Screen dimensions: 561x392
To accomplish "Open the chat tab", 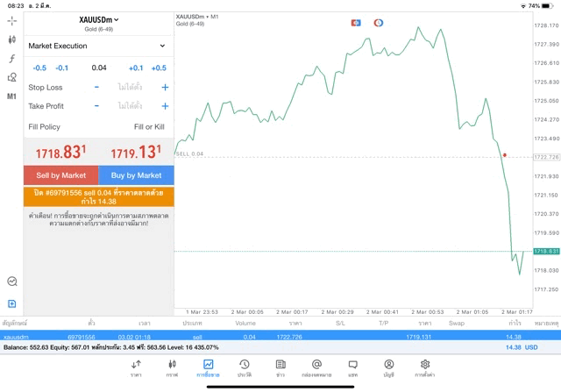I will click(x=352, y=368).
